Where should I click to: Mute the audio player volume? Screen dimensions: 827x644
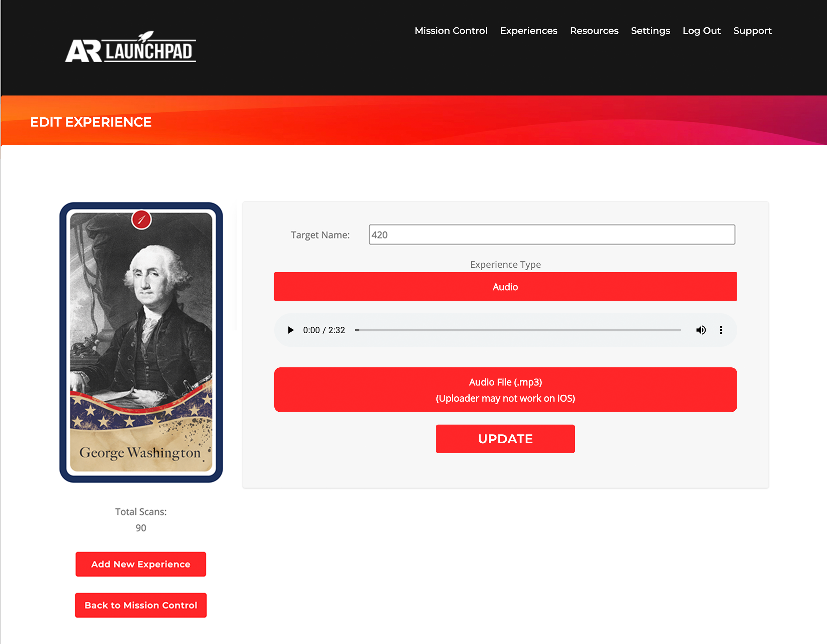701,330
